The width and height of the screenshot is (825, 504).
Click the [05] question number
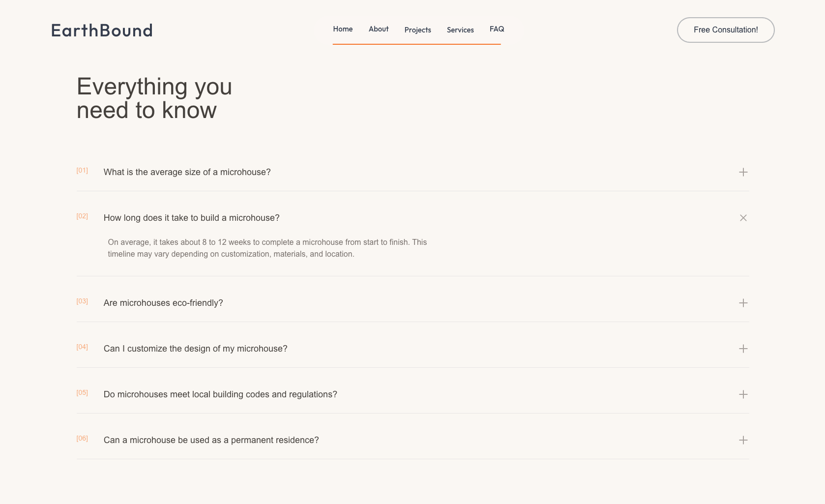(82, 393)
